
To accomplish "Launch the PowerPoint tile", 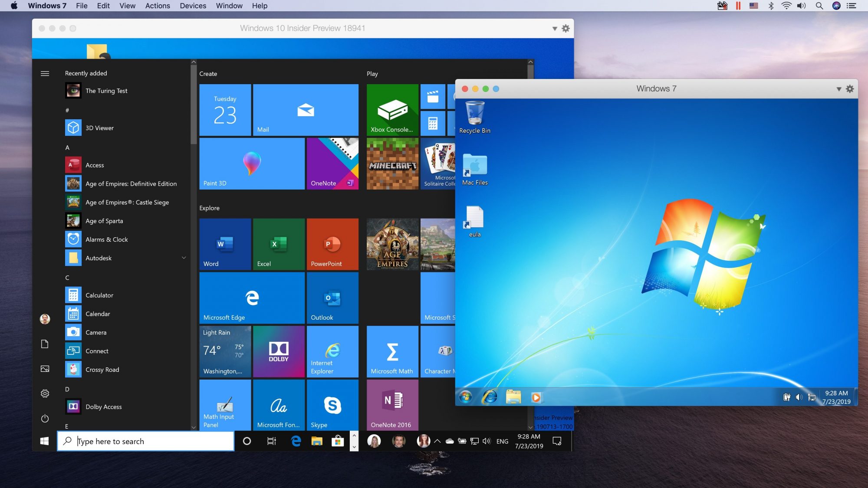I will pyautogui.click(x=332, y=244).
